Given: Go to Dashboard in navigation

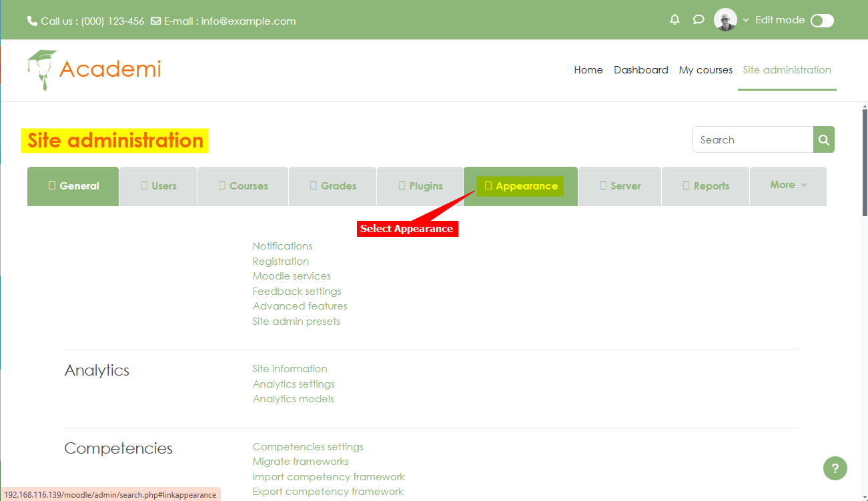Looking at the screenshot, I should tap(640, 70).
